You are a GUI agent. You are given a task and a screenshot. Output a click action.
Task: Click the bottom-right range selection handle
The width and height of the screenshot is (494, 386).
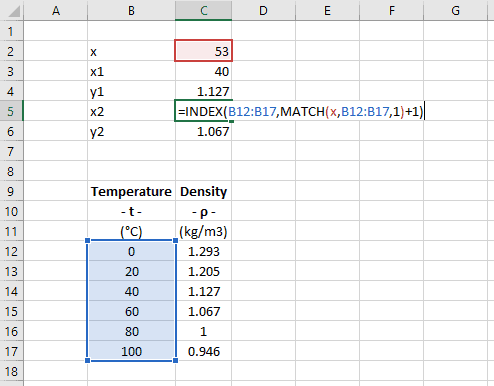176,360
